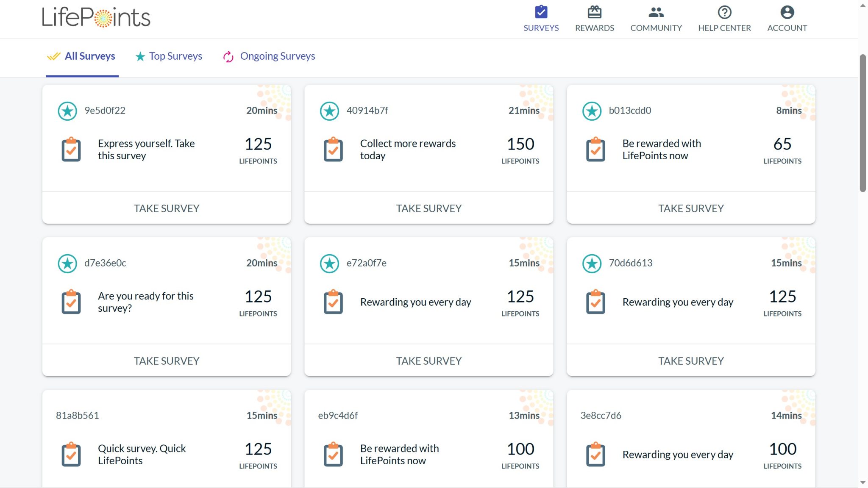Image resolution: width=868 pixels, height=488 pixels.
Task: Click the LifePoints logo
Action: [x=96, y=17]
